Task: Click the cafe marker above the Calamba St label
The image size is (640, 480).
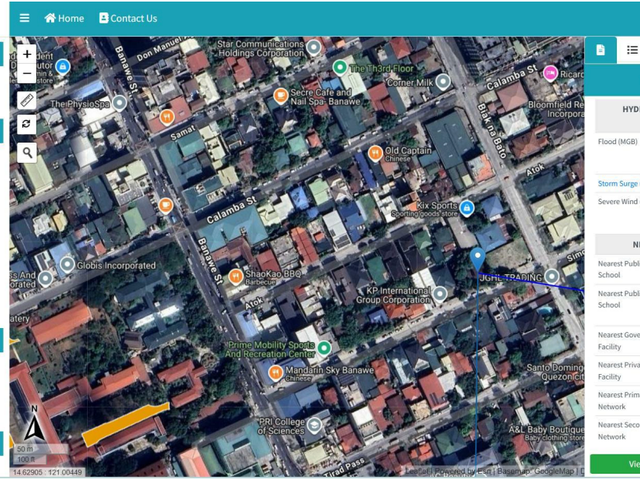Action: pos(165,205)
